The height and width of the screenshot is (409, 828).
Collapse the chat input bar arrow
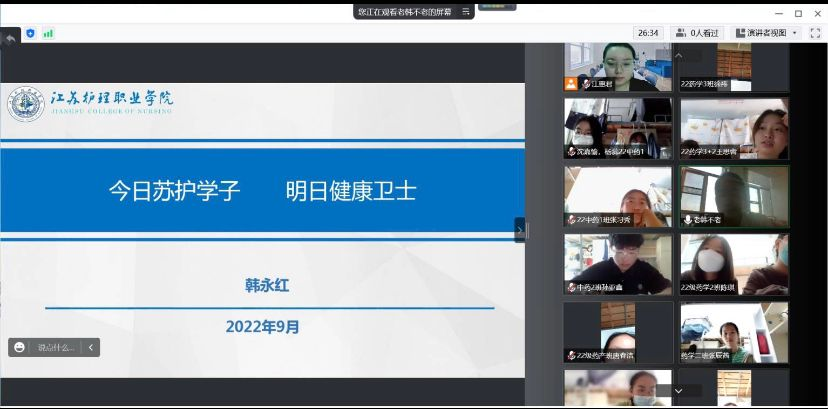tap(90, 347)
